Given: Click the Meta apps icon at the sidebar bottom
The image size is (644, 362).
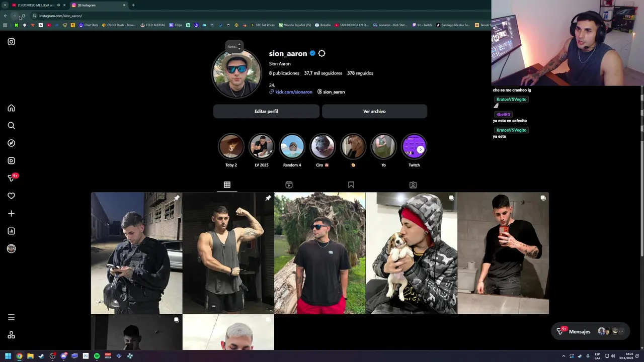Looking at the screenshot, I should click(x=11, y=335).
